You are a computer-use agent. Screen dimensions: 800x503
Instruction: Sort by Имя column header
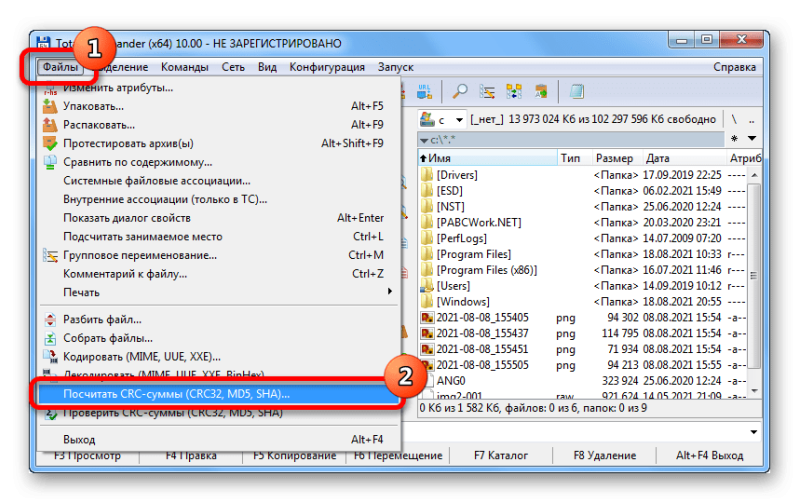coord(488,158)
